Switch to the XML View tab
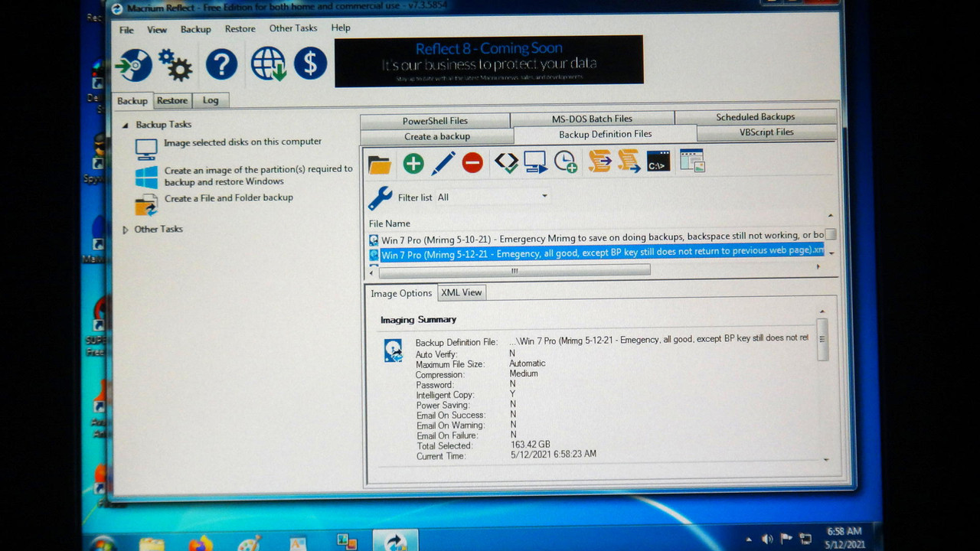The height and width of the screenshot is (551, 980). 462,292
